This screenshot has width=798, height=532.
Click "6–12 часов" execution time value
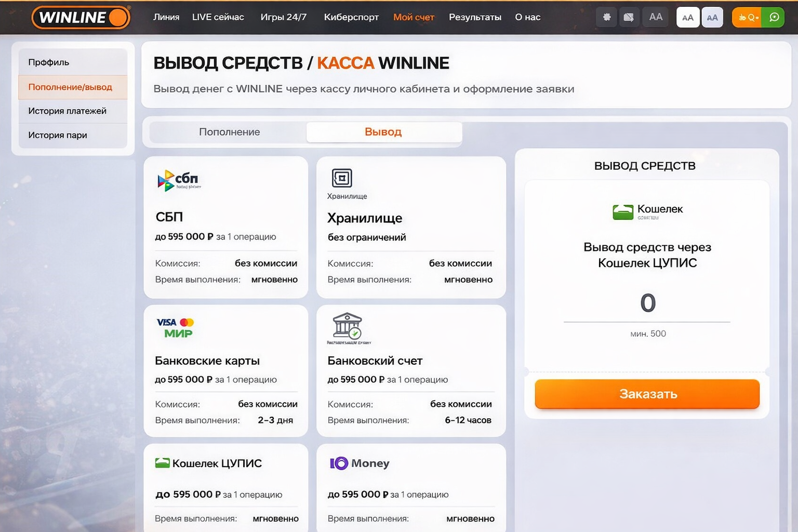468,420
